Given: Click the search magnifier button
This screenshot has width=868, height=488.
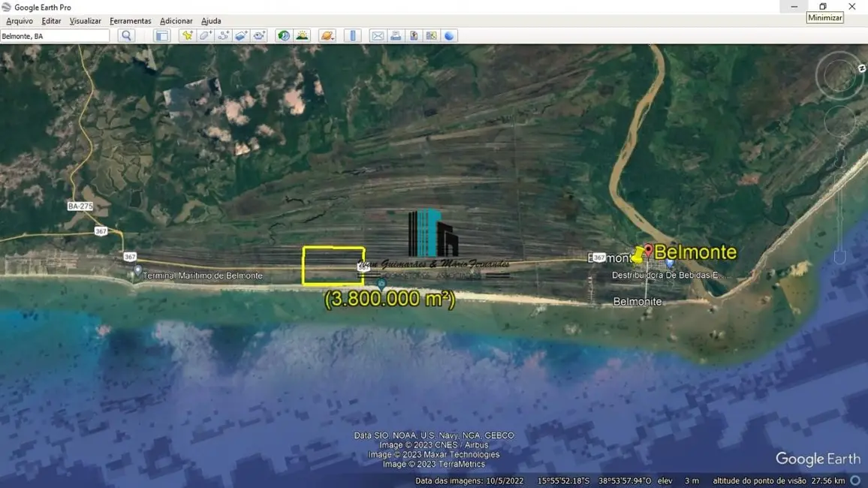Looking at the screenshot, I should [x=127, y=36].
